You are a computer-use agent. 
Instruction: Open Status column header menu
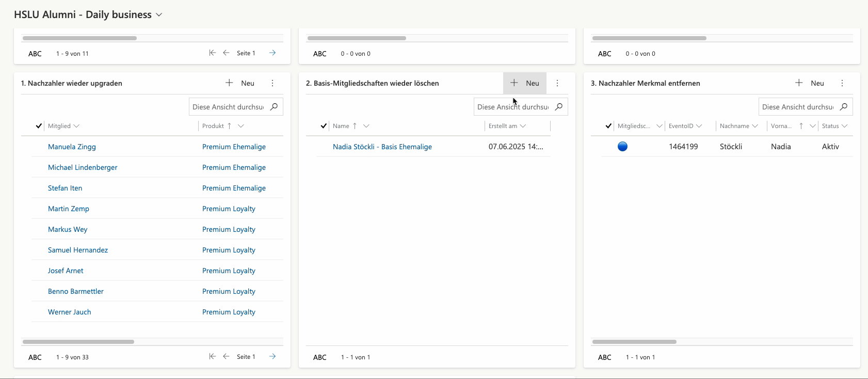[x=834, y=126]
